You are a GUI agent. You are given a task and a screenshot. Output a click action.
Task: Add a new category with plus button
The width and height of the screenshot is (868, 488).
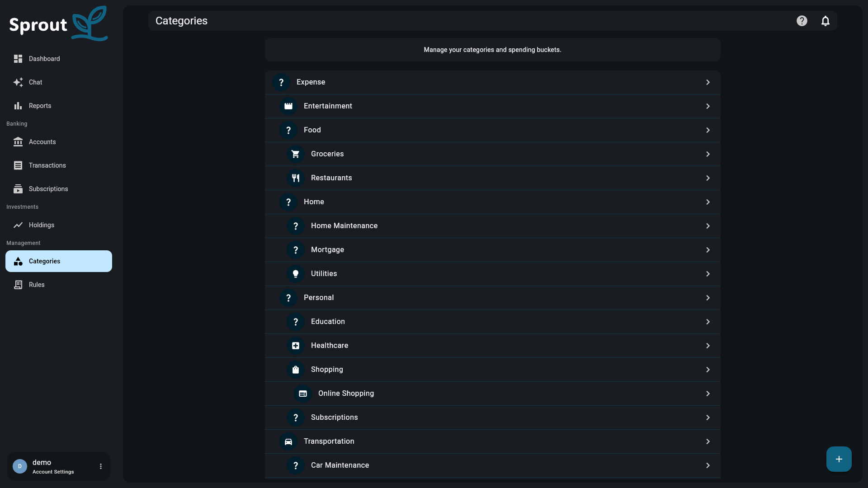839,459
